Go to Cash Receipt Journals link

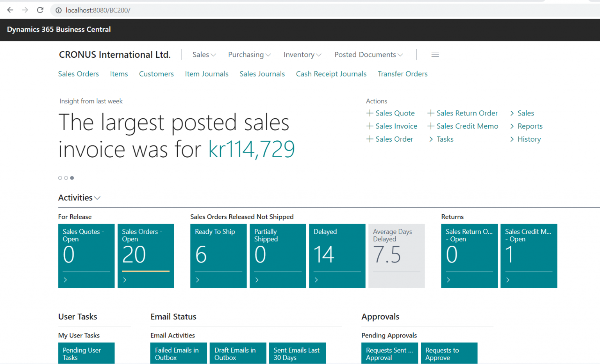tap(331, 74)
